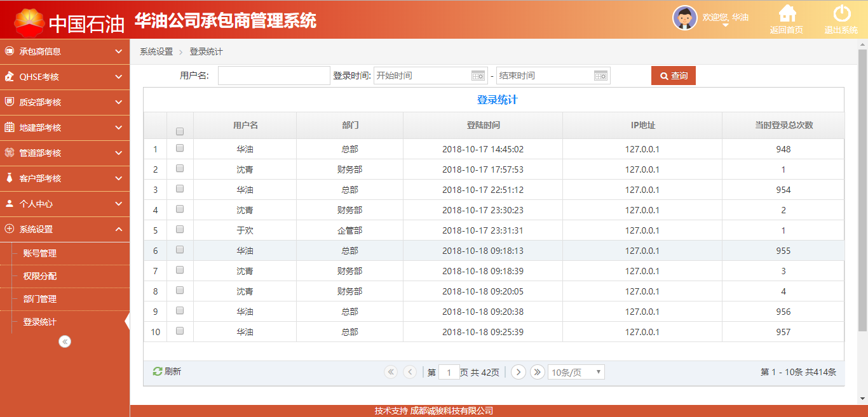Screen dimensions: 868x417
Task: Click login count 957 in row 10
Action: click(x=783, y=332)
